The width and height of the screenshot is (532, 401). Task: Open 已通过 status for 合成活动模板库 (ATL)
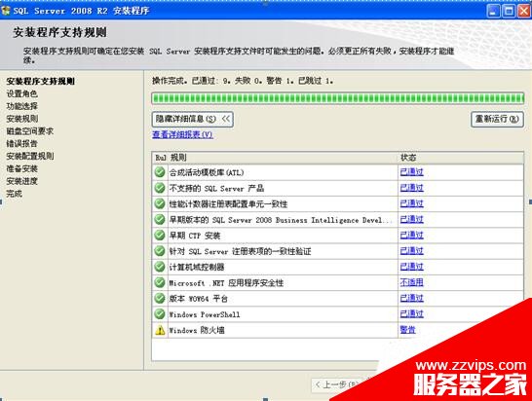[x=411, y=172]
